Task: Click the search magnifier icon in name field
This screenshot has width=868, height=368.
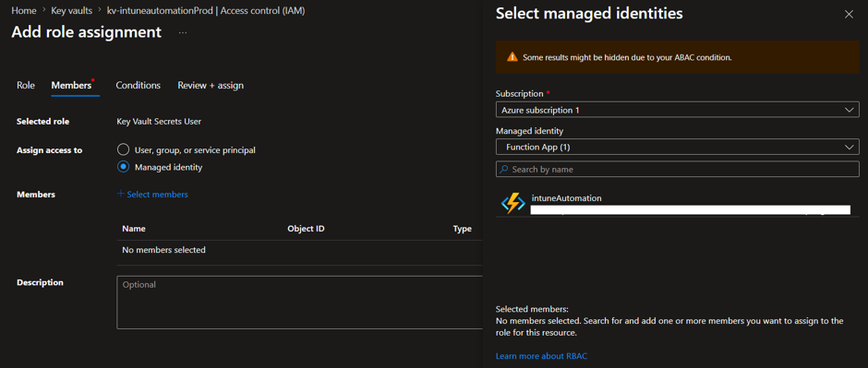Action: pyautogui.click(x=504, y=170)
